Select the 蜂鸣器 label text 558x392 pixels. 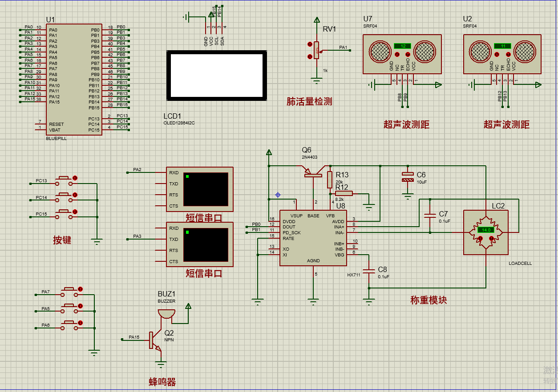click(x=162, y=382)
